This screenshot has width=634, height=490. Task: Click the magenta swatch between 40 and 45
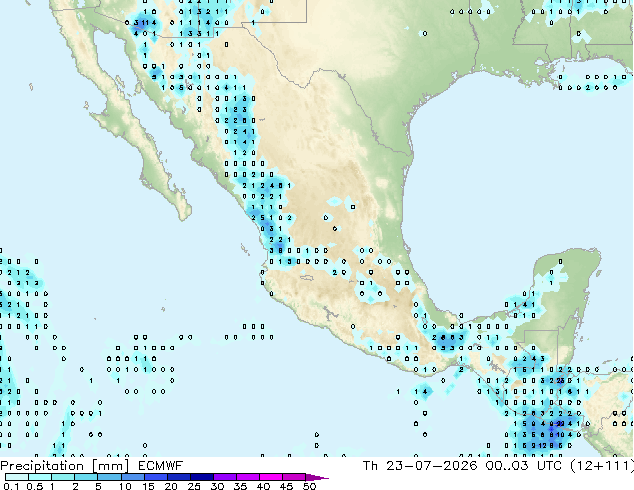click(271, 477)
